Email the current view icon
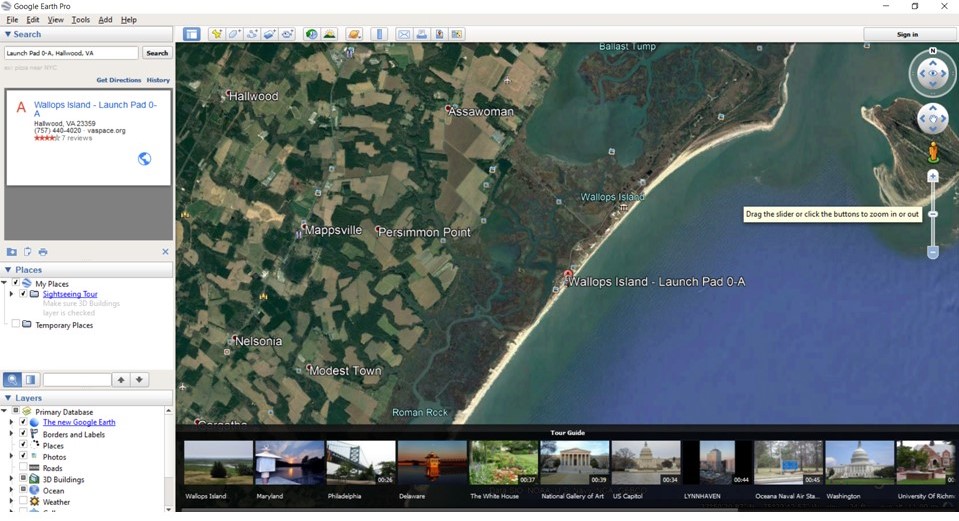Screen dimensions: 959x521 click(404, 34)
